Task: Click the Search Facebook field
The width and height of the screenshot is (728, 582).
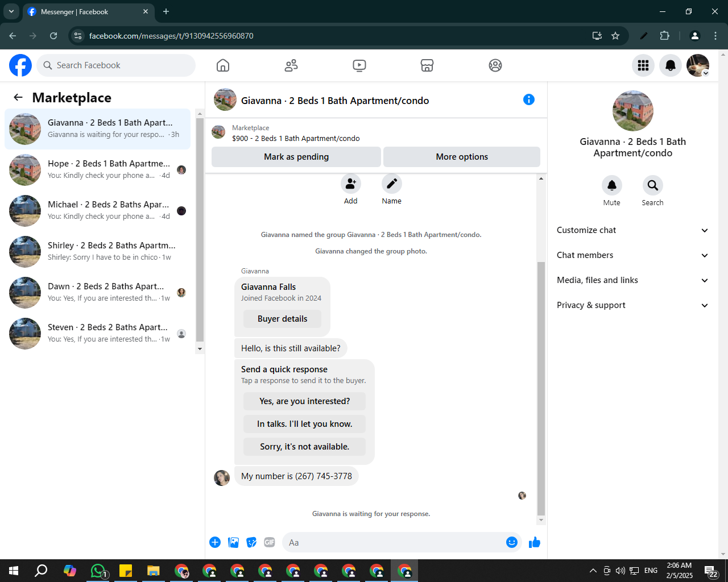Action: pos(116,65)
